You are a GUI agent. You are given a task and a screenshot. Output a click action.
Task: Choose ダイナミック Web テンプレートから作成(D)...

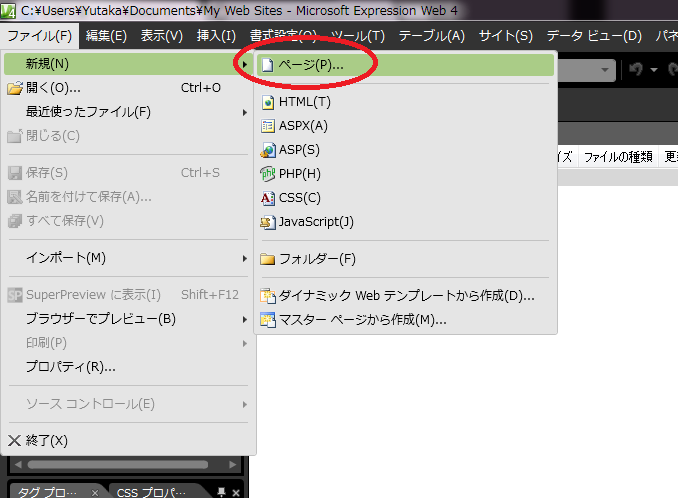405,296
